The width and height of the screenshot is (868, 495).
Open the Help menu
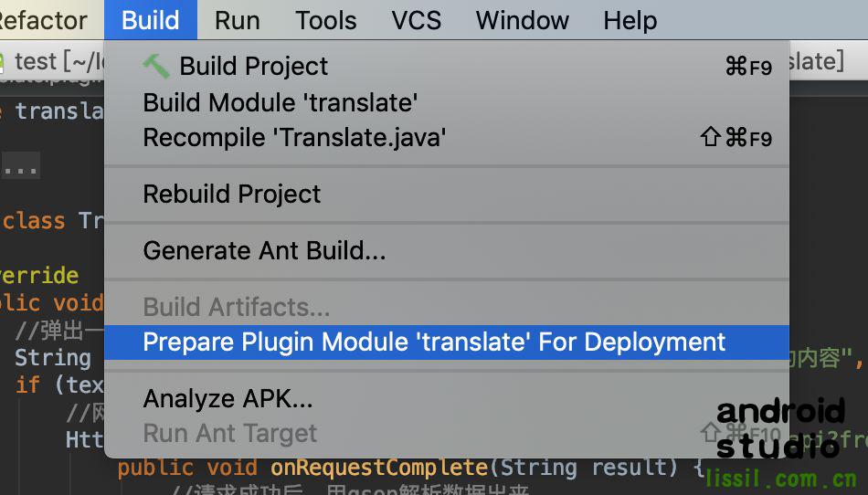(x=630, y=20)
